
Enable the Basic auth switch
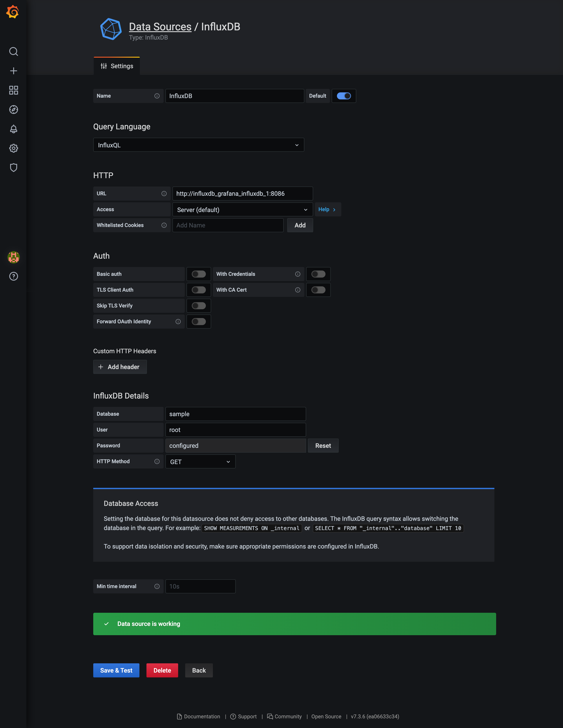[x=199, y=274]
